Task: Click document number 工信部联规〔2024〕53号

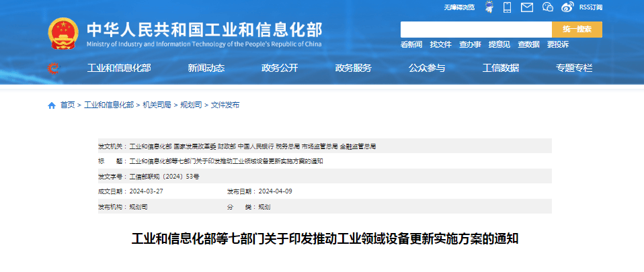Action: tap(164, 177)
